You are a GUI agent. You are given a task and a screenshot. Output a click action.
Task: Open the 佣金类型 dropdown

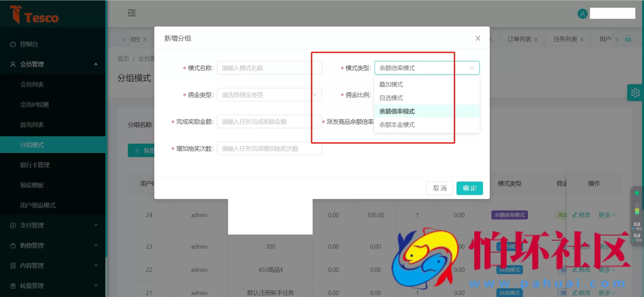click(x=269, y=95)
